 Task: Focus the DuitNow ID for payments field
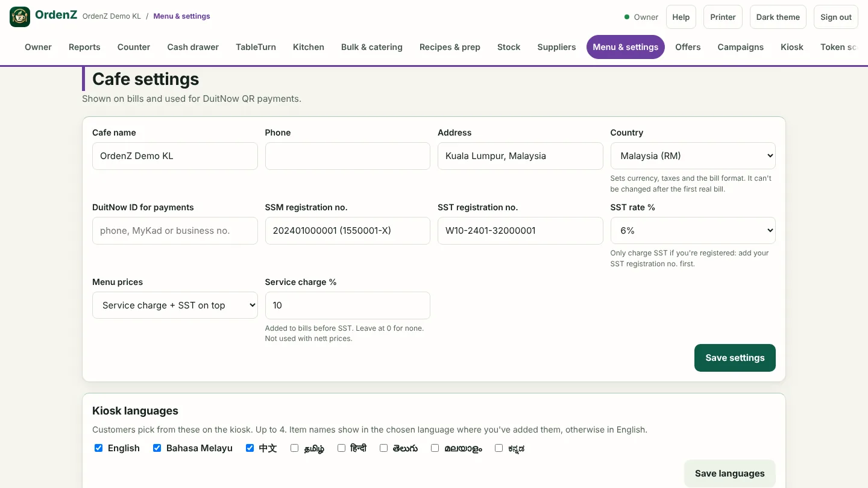pos(175,231)
